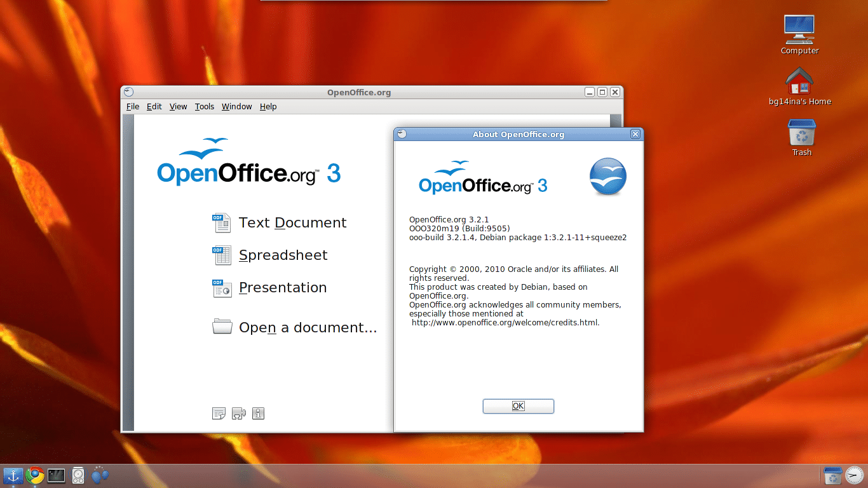Open the File menu
The image size is (868, 488).
coord(133,107)
